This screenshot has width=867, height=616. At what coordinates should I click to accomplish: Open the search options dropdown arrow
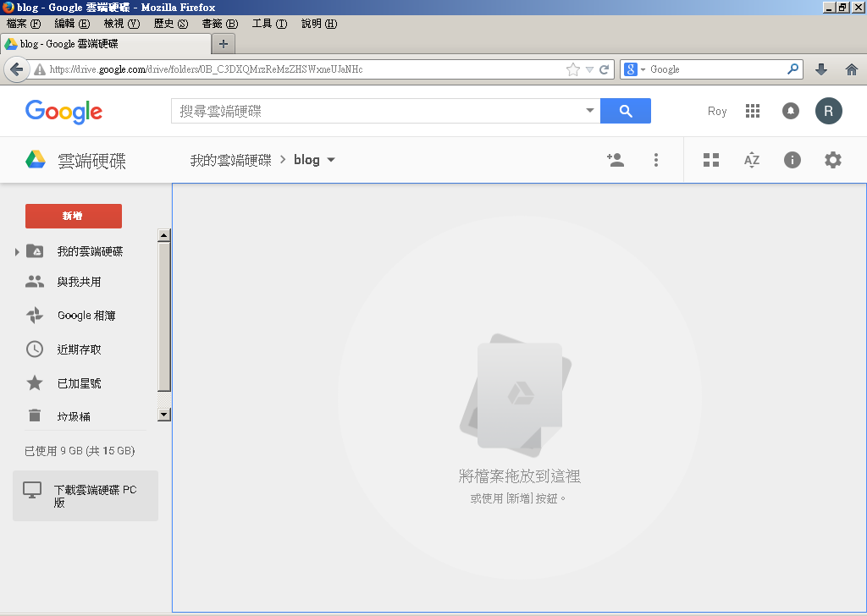coord(590,111)
